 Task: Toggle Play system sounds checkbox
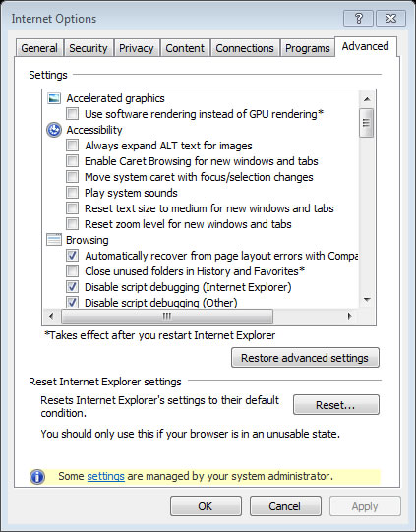pyautogui.click(x=72, y=193)
